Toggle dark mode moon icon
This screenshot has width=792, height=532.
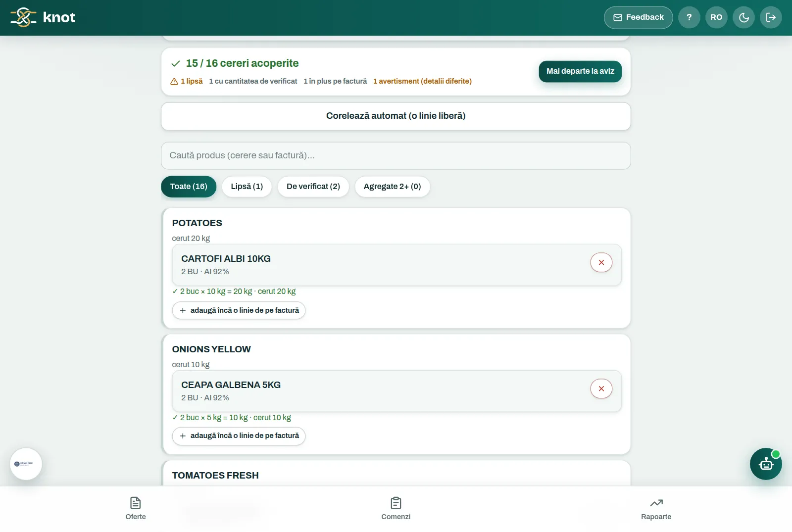click(x=743, y=17)
